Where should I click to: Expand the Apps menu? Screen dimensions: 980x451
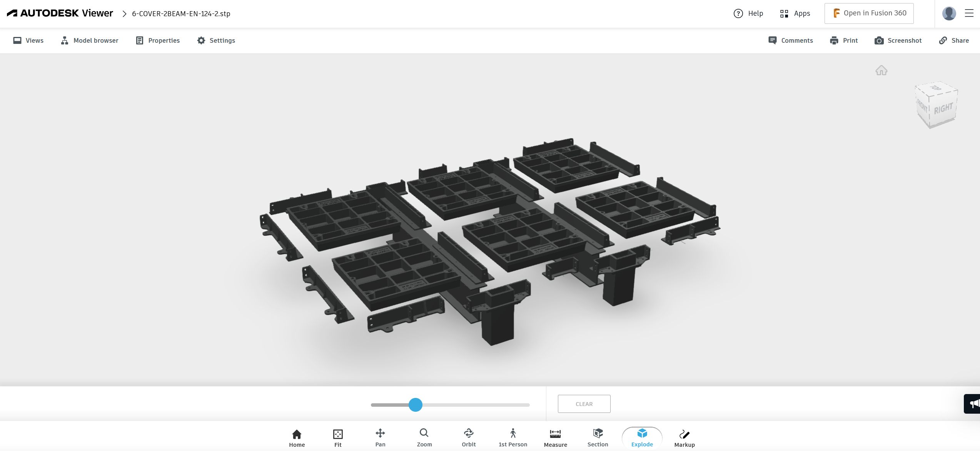[795, 13]
